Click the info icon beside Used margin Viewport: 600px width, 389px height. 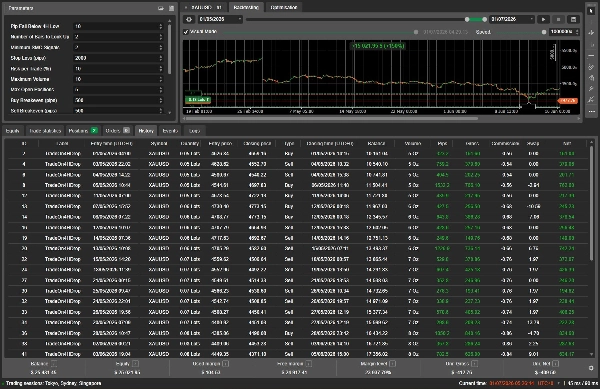tap(225, 364)
